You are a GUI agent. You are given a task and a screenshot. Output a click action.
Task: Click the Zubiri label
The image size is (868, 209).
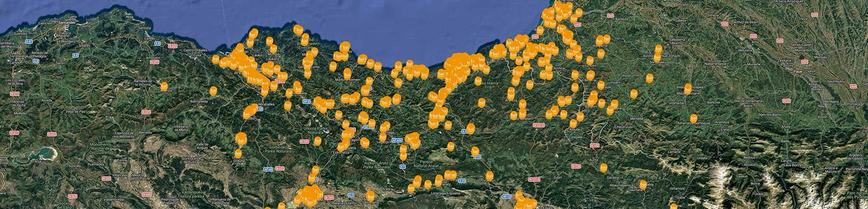coord(557,176)
